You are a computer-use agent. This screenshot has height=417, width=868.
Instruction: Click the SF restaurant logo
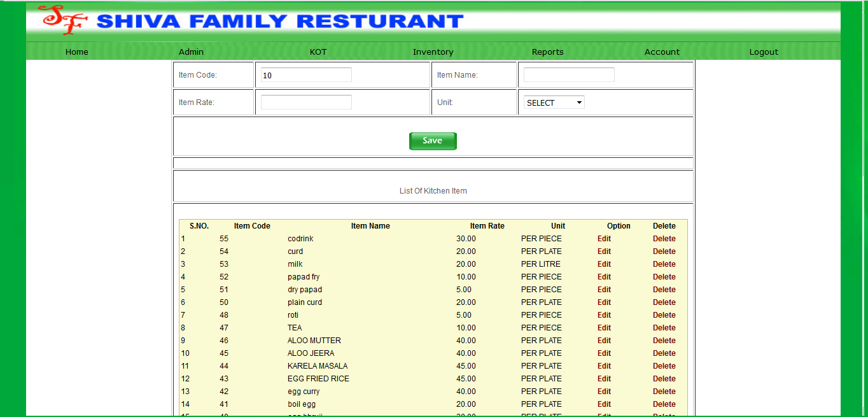(62, 20)
